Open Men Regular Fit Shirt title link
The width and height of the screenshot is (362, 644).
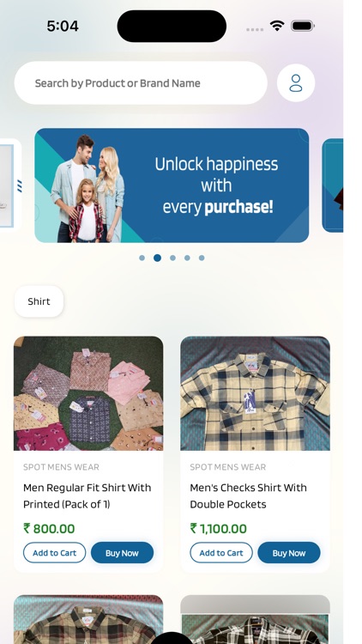(87, 495)
